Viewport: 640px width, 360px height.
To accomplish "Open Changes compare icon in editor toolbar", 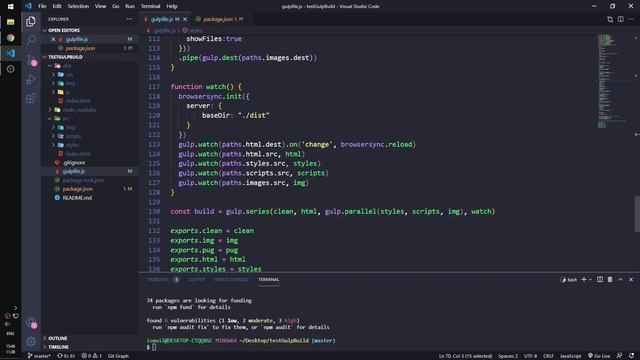I will click(610, 19).
